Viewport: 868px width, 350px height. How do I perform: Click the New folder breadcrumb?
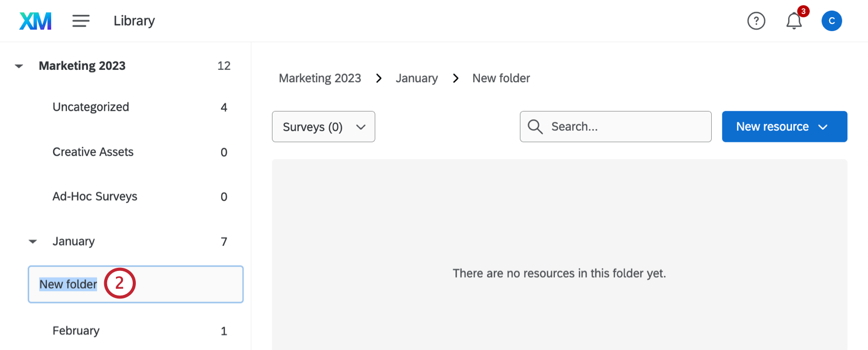pos(501,78)
